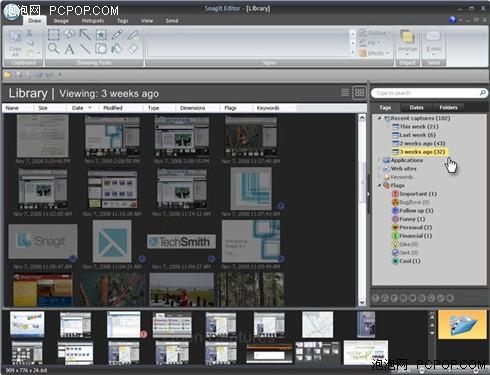Sort by the Date column header
The width and height of the screenshot is (490, 375).
point(82,108)
